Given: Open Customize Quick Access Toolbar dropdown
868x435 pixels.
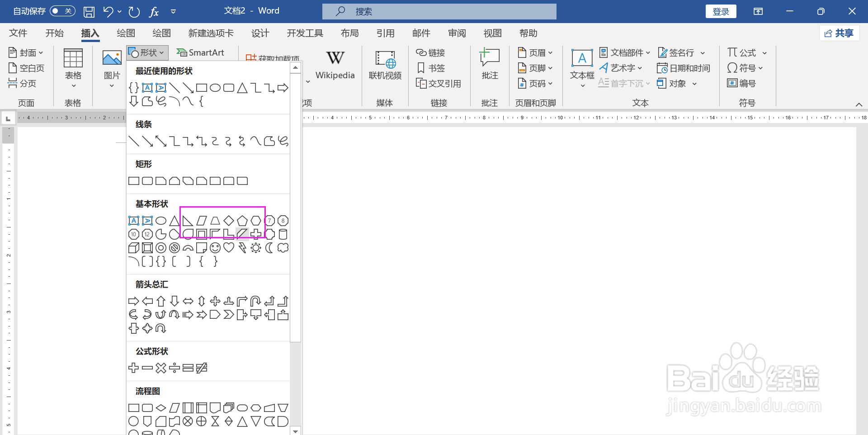Looking at the screenshot, I should point(173,12).
